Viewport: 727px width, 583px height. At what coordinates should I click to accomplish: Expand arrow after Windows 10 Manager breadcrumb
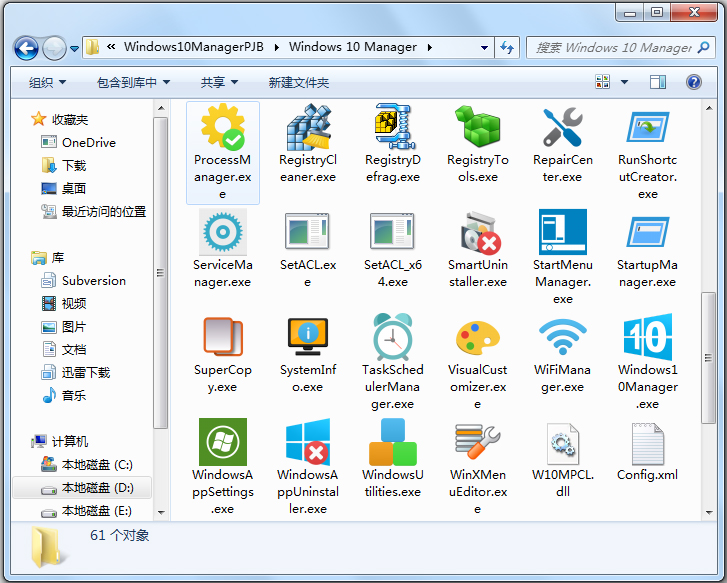coord(430,47)
